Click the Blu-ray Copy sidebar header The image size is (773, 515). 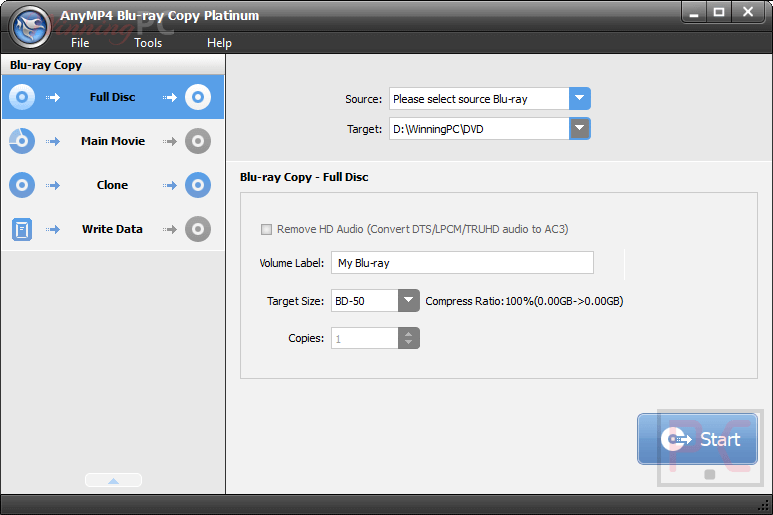click(x=113, y=65)
